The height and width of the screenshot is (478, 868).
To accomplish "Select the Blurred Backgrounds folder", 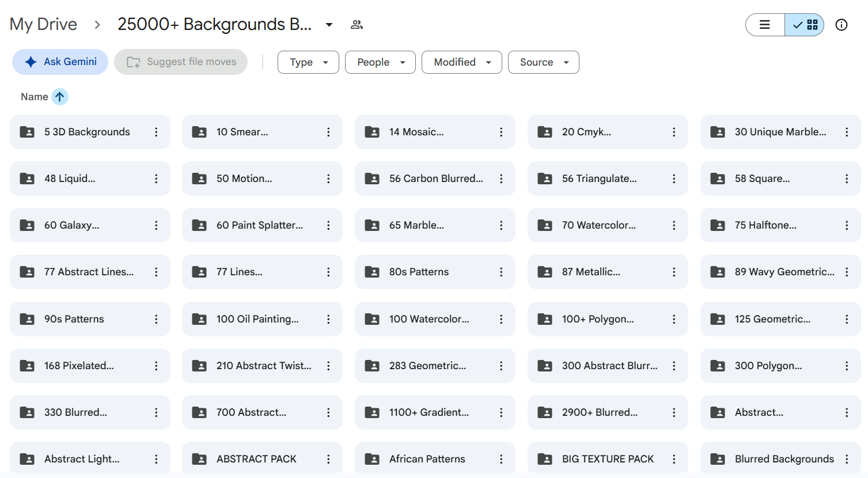I will point(780,459).
